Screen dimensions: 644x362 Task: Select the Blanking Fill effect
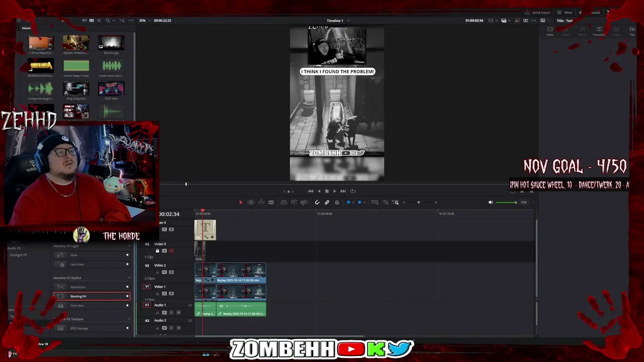point(92,296)
